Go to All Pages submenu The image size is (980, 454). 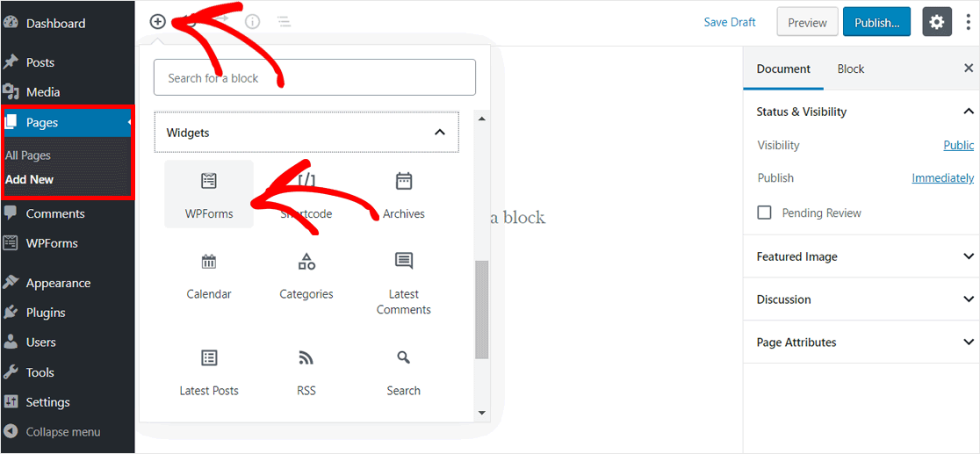(x=28, y=155)
